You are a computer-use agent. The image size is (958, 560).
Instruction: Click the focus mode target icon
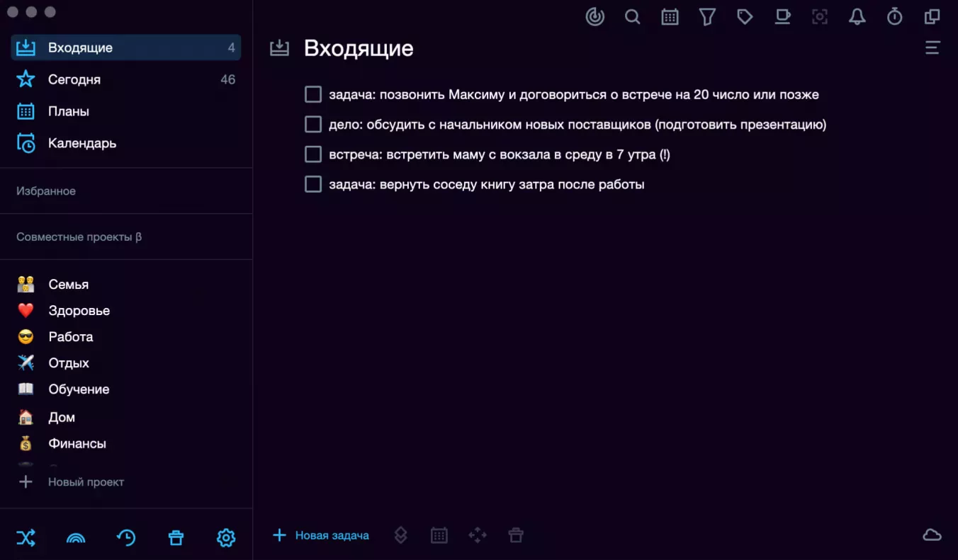coord(820,17)
